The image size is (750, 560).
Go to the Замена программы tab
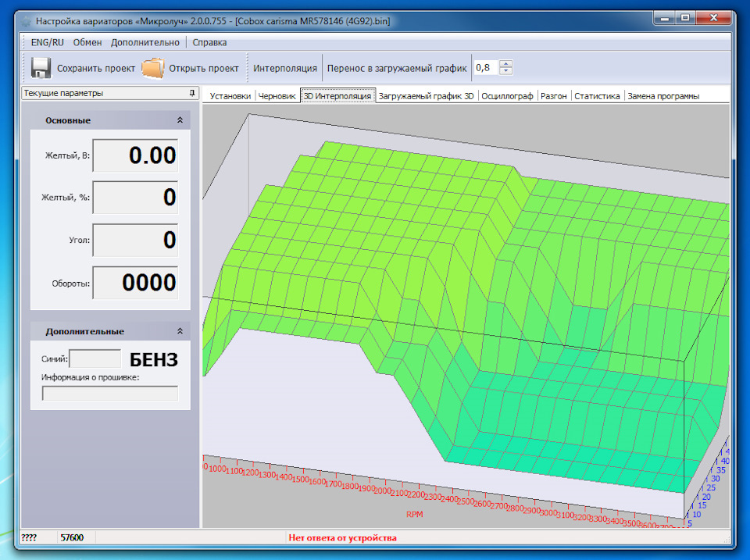[x=663, y=96]
